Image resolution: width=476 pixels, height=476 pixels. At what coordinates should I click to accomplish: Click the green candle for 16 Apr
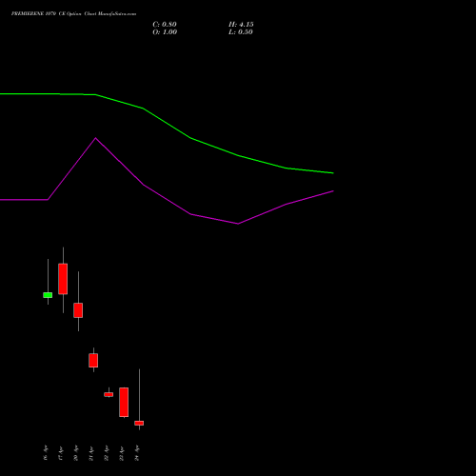coord(48,295)
